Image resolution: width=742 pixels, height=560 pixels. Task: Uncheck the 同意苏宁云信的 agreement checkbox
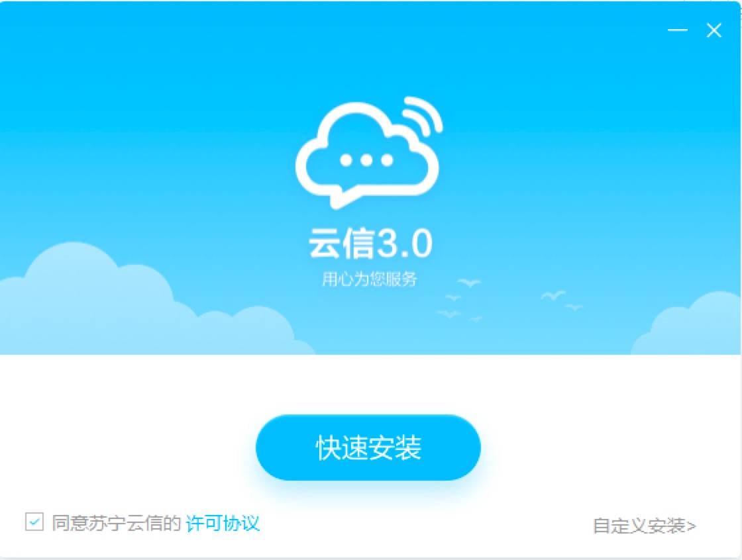pyautogui.click(x=34, y=522)
